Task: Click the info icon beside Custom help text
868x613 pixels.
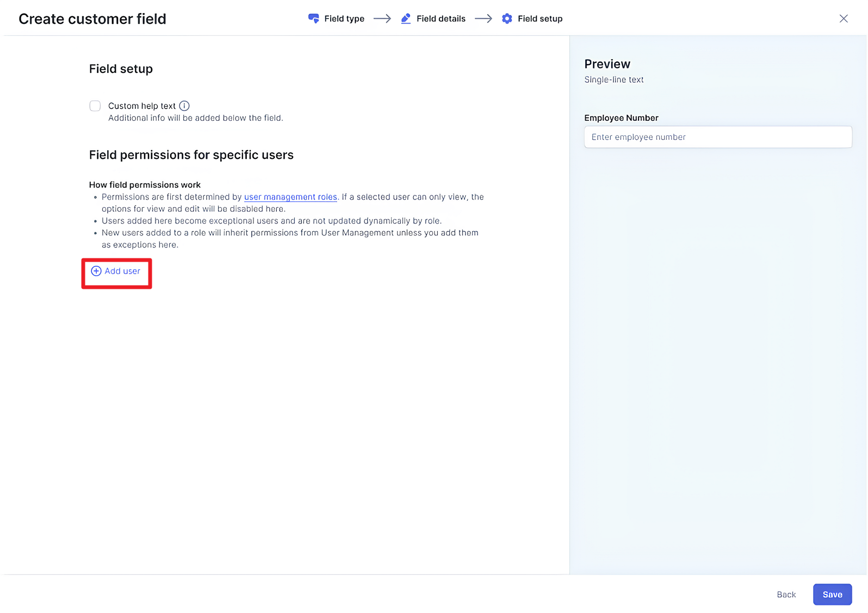Action: click(x=184, y=106)
